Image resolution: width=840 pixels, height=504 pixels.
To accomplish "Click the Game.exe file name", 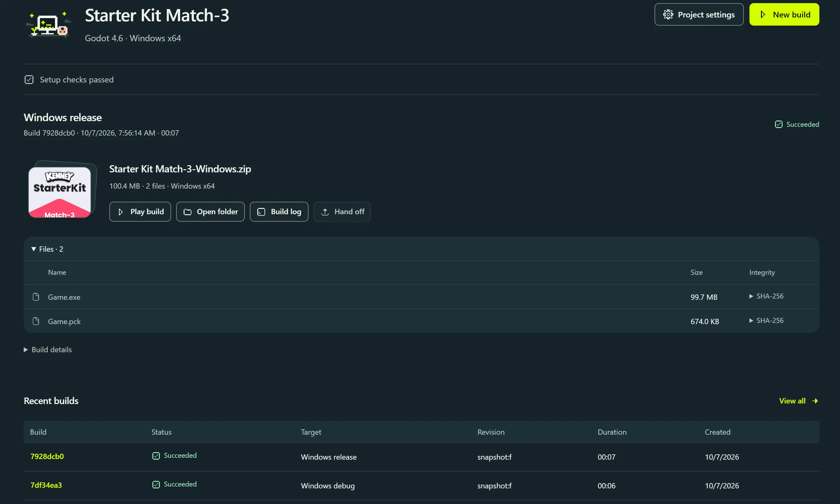I will tap(64, 297).
